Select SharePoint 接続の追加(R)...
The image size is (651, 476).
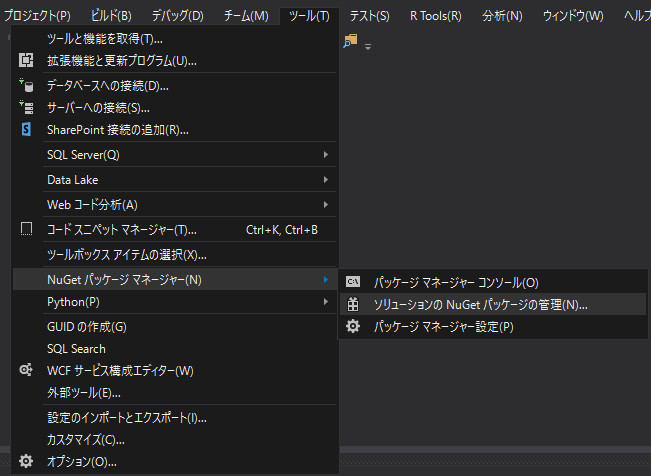pyautogui.click(x=175, y=130)
